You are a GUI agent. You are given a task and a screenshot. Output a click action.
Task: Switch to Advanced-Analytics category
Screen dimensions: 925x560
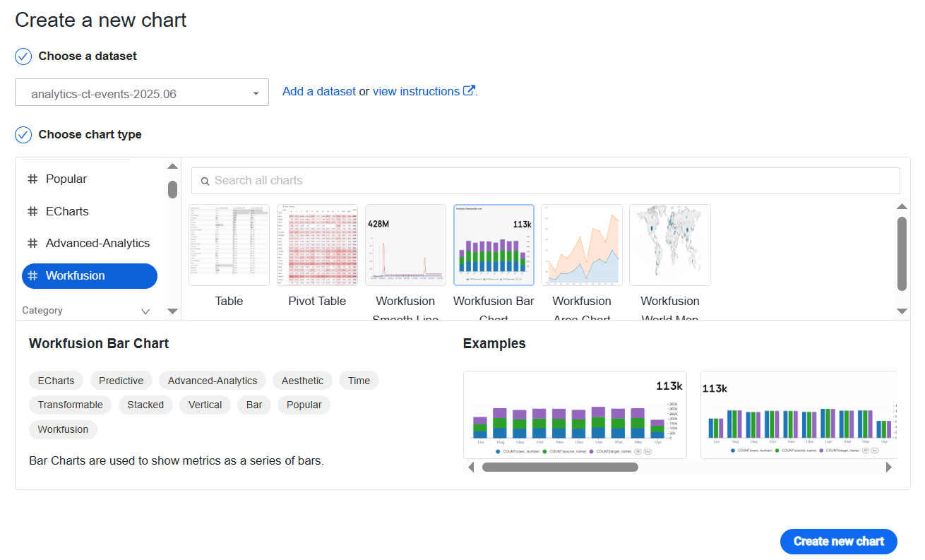pyautogui.click(x=90, y=244)
